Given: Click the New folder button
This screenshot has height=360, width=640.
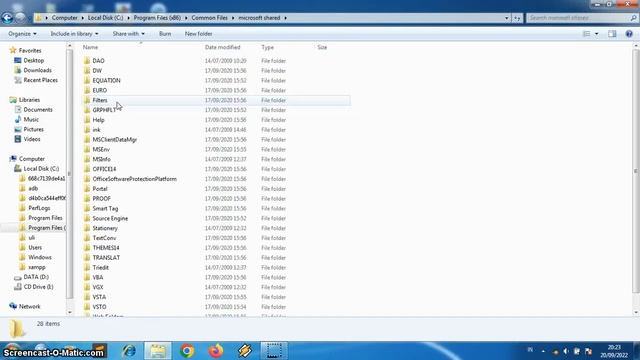Looking at the screenshot, I should click(198, 34).
